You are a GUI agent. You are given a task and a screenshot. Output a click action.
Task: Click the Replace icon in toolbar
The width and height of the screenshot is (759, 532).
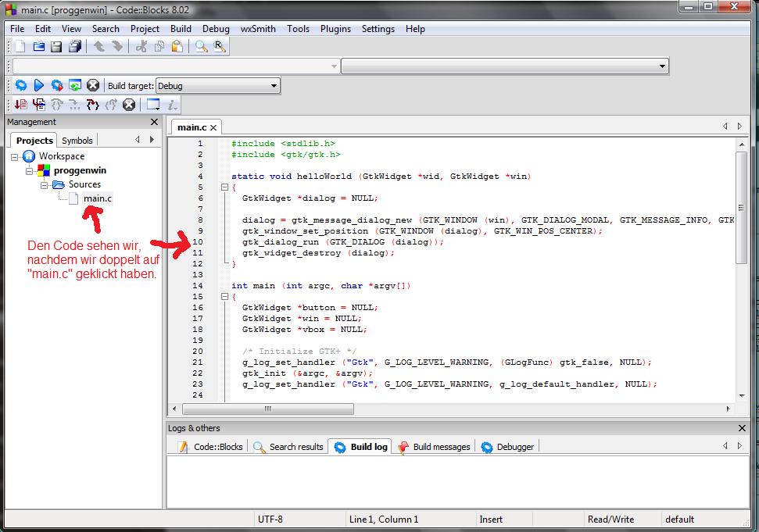(x=220, y=47)
